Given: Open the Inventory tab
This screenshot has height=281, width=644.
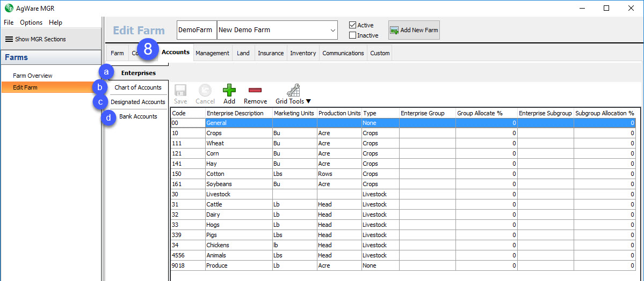Looking at the screenshot, I should 303,53.
